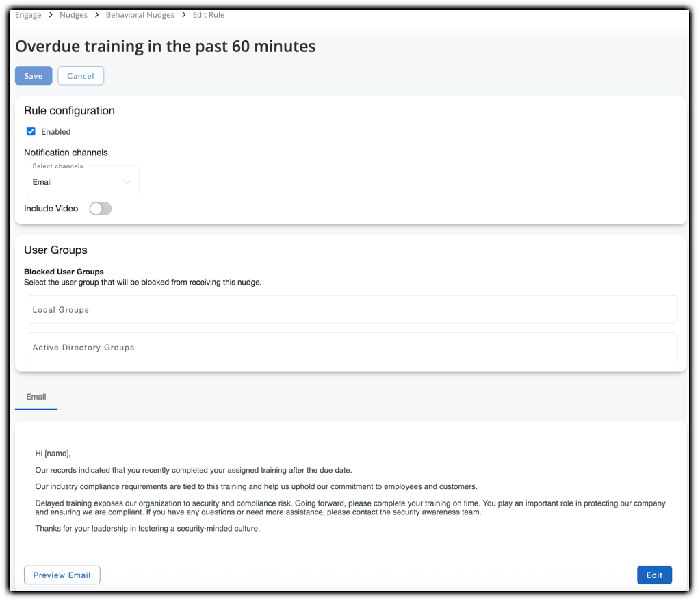Click the Edit Rule breadcrumb text
Screen dimensions: 700x602
click(209, 15)
